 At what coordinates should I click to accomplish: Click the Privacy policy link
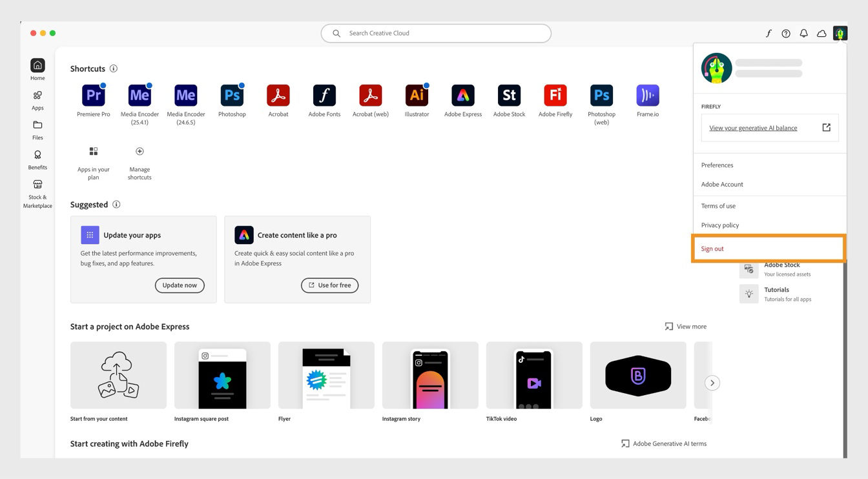click(x=719, y=225)
